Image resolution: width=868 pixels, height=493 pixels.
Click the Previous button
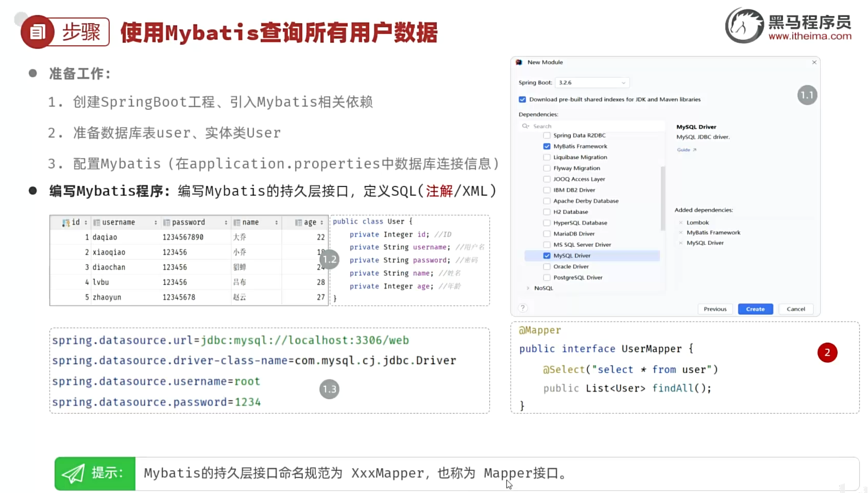click(x=715, y=309)
